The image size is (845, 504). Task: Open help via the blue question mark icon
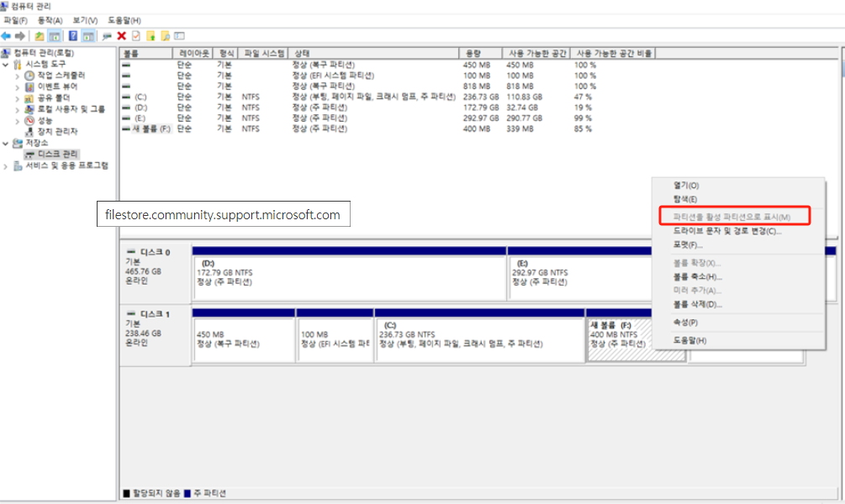(x=73, y=36)
